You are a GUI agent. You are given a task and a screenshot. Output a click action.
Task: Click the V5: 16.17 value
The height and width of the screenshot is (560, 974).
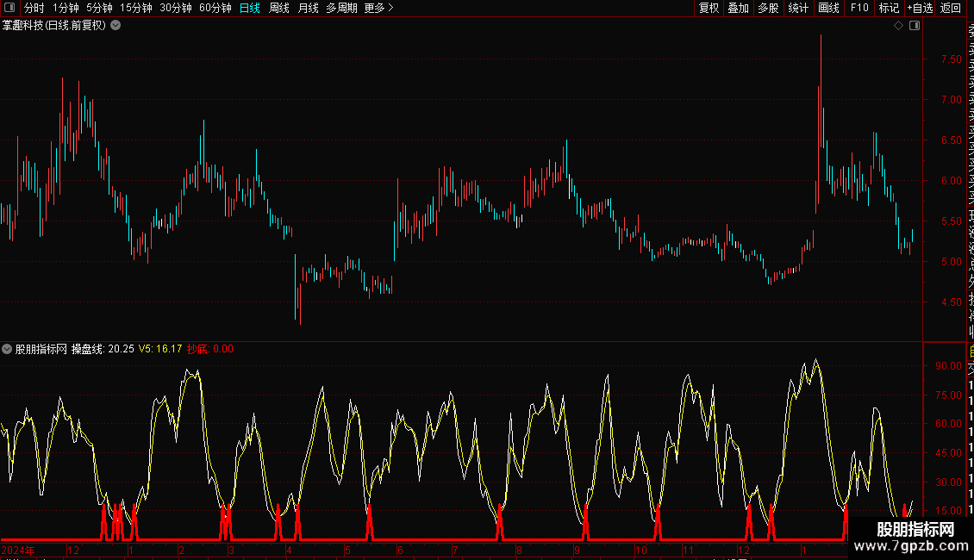pos(160,349)
